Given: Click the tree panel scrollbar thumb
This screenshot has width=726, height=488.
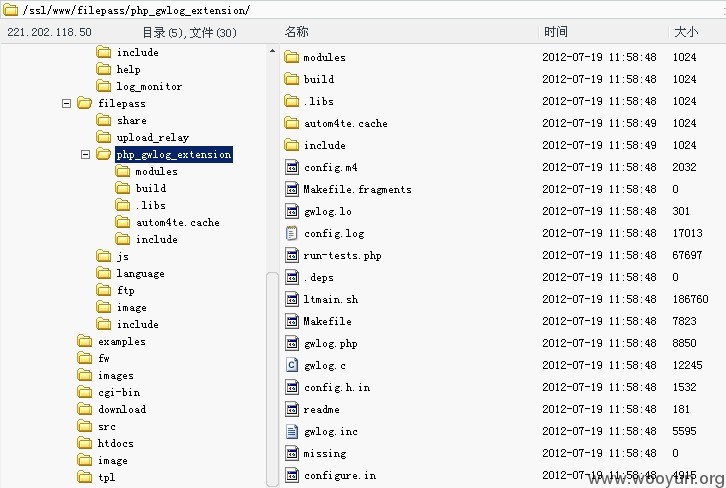Looking at the screenshot, I should point(272,380).
